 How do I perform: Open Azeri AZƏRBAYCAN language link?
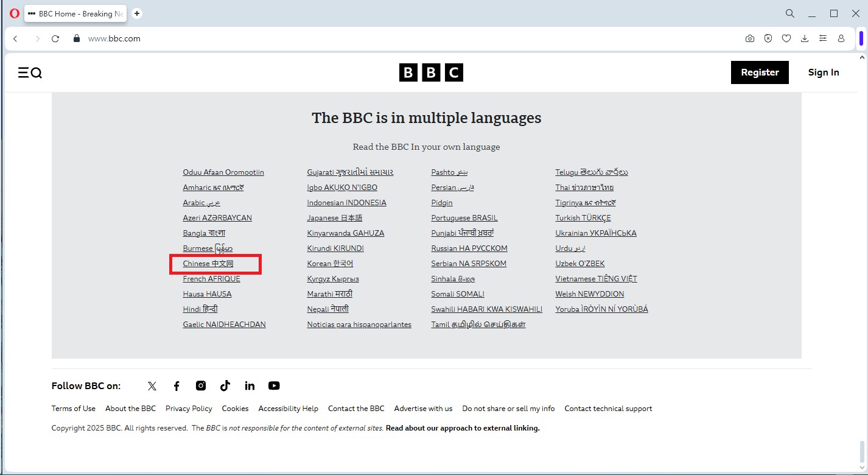217,218
